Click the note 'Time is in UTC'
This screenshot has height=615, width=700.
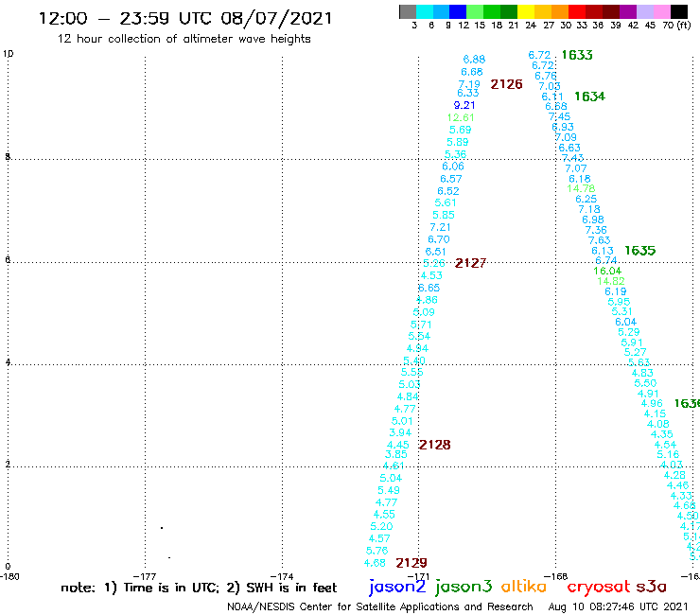pos(171,588)
